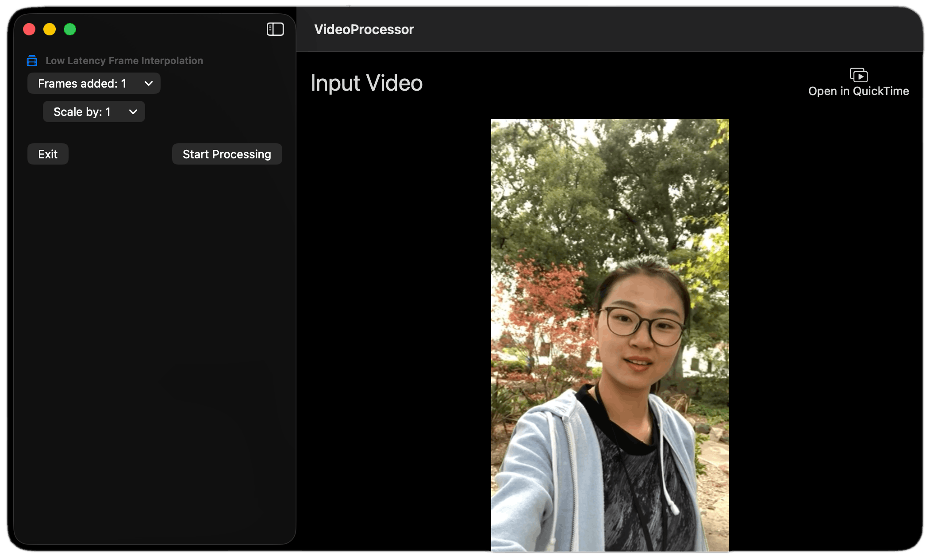Maximize the window with green button

[x=70, y=29]
